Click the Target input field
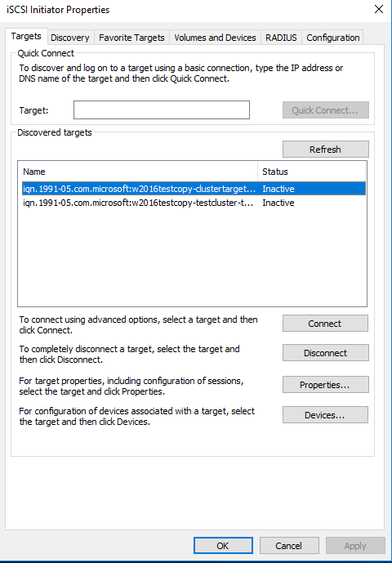Viewport: 392px width, 563px height. click(x=162, y=109)
